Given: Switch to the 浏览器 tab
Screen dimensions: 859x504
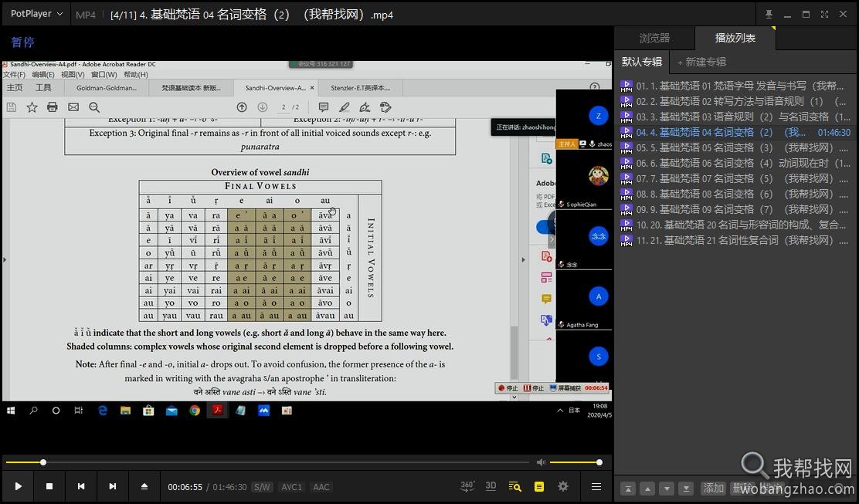Looking at the screenshot, I should [654, 38].
